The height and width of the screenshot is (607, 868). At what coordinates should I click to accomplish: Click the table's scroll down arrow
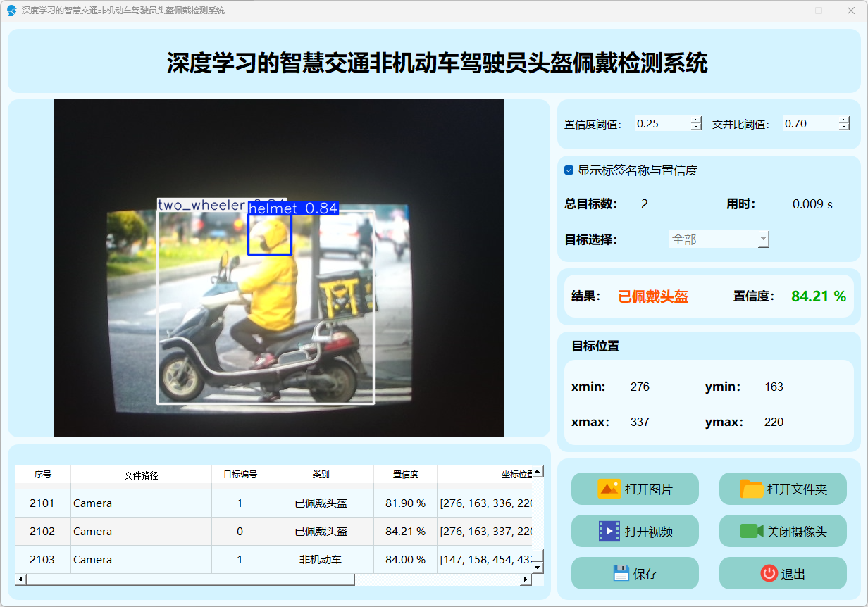[538, 566]
